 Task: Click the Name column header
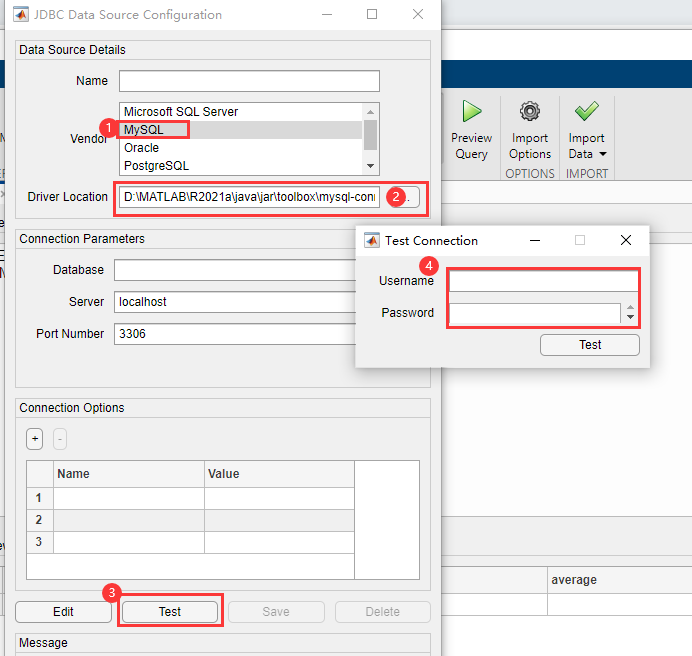tap(129, 474)
